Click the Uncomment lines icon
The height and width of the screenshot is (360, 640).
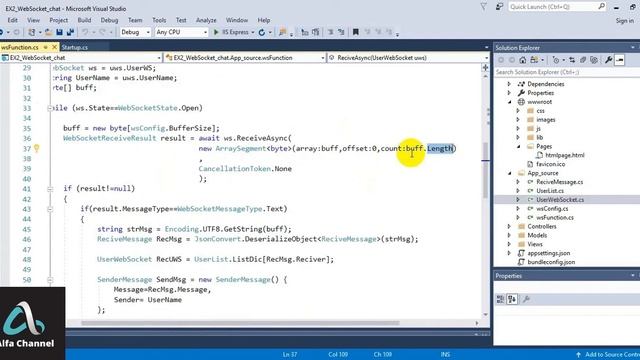point(341,32)
